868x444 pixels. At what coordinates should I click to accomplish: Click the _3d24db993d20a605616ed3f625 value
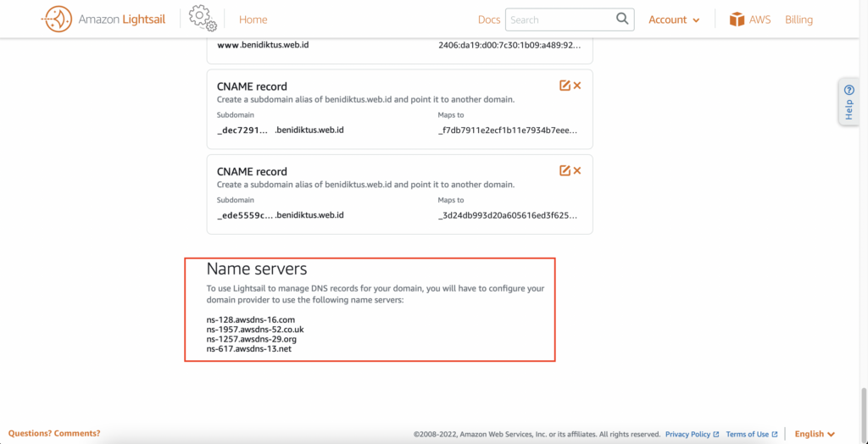[x=509, y=215]
